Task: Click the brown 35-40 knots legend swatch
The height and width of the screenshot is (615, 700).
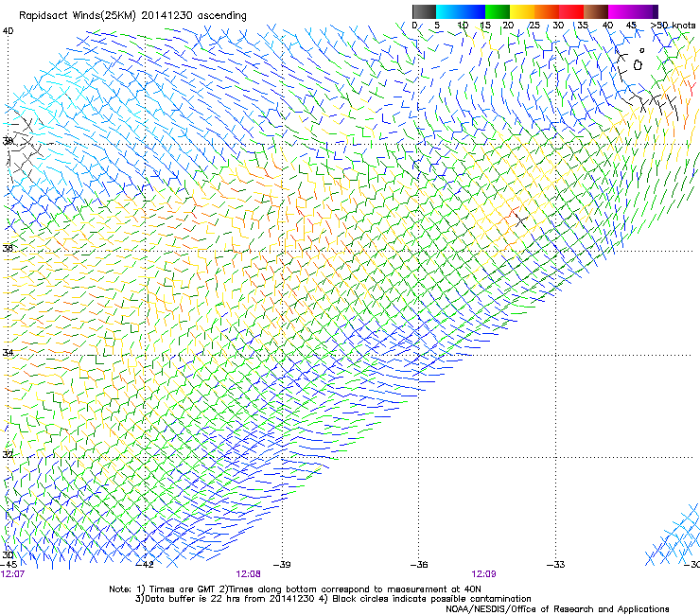Action: point(596,11)
